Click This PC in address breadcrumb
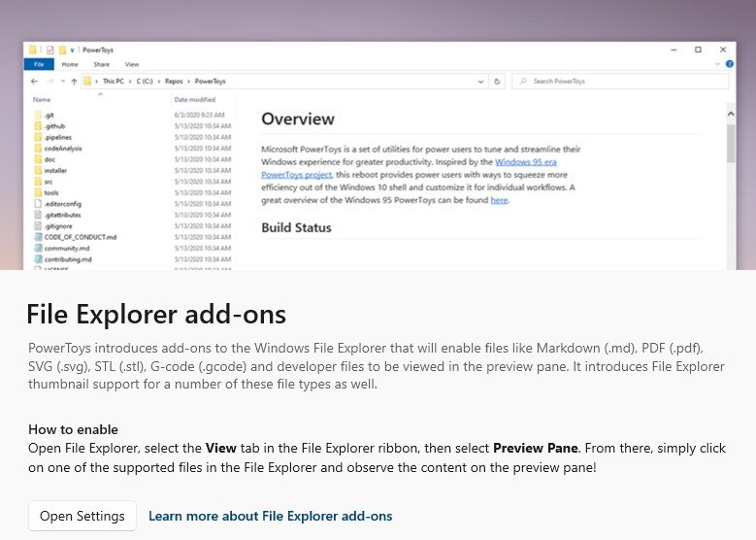This screenshot has height=540, width=756. click(x=114, y=81)
